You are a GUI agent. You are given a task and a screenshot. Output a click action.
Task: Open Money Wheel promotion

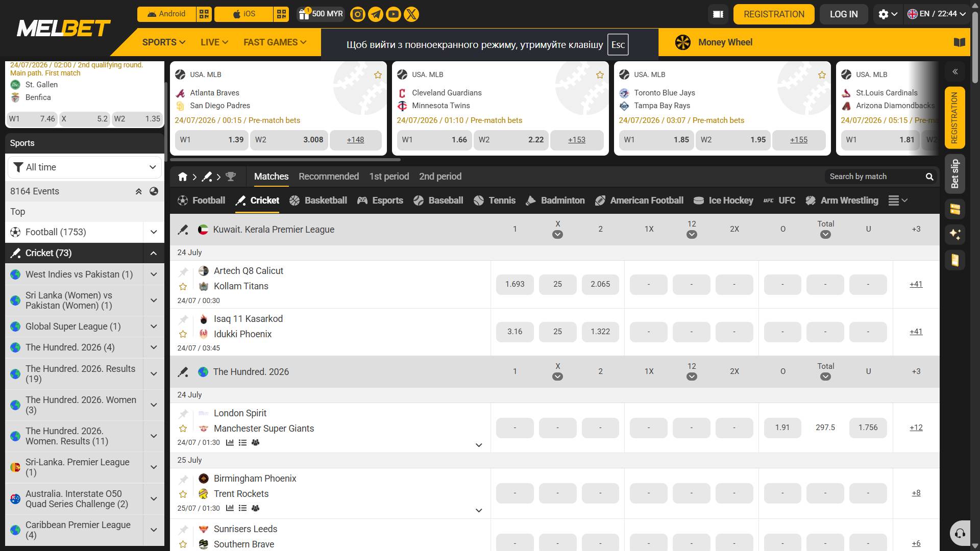point(714,42)
